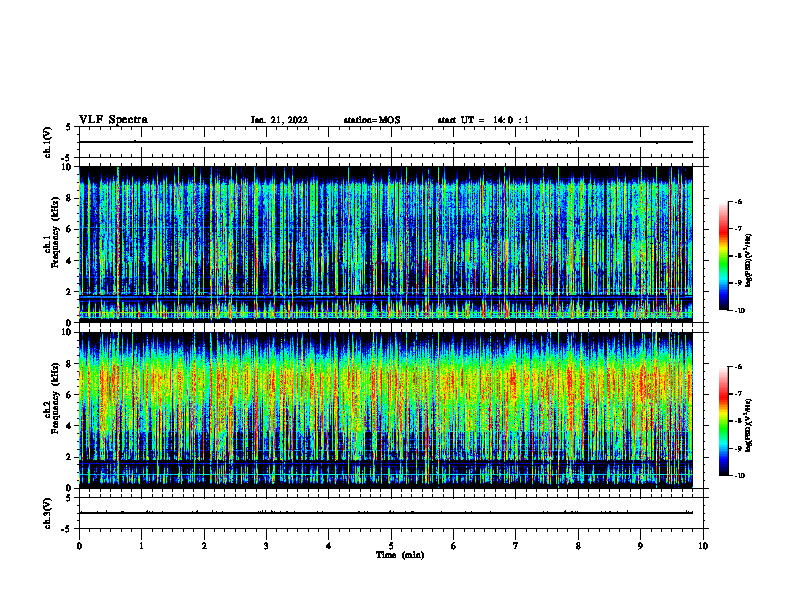Click the log(PSD) label beside ch.2 colorbar
This screenshot has height=612, width=792.
[x=749, y=426]
